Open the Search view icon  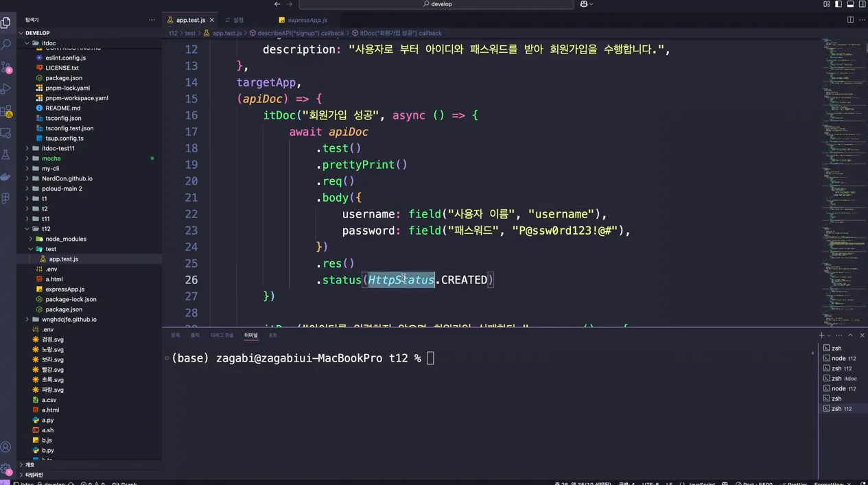(x=6, y=45)
